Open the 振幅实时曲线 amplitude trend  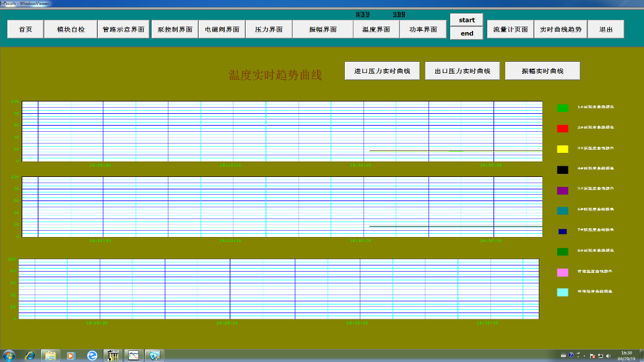click(x=542, y=71)
